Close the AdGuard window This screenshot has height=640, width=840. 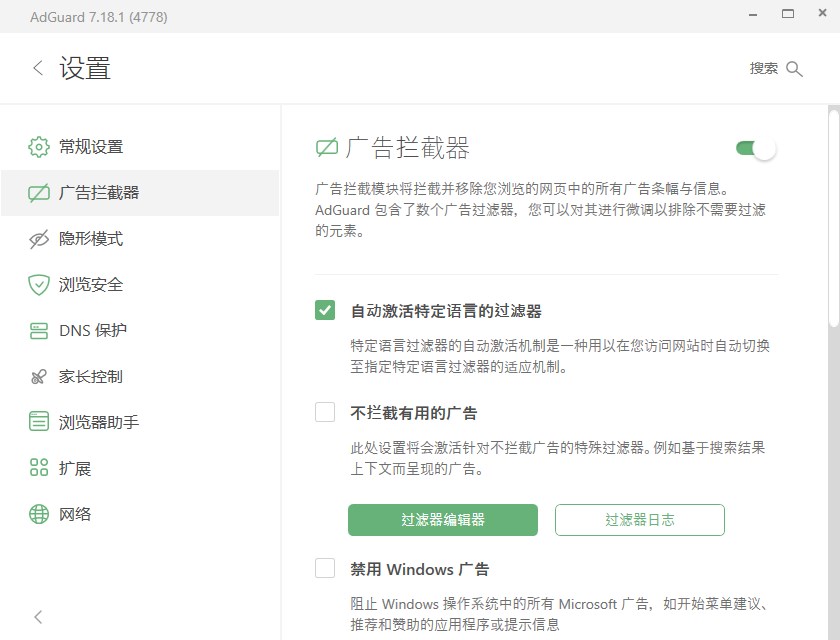[822, 13]
